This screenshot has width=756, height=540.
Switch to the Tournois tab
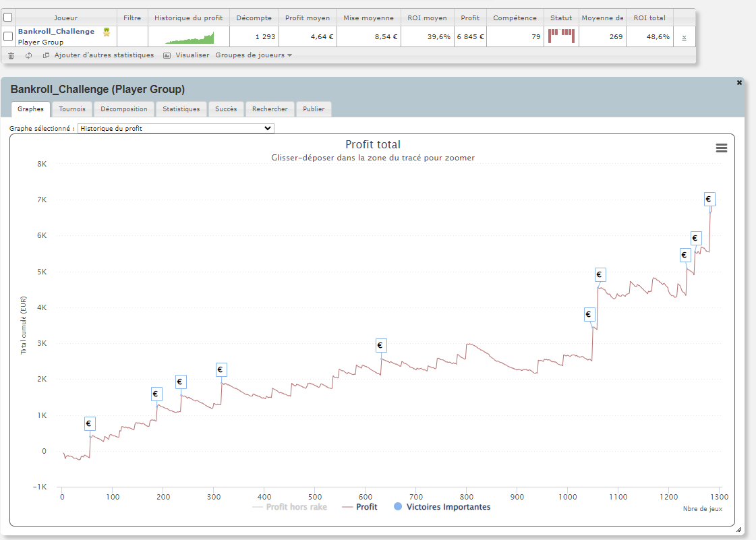click(72, 109)
